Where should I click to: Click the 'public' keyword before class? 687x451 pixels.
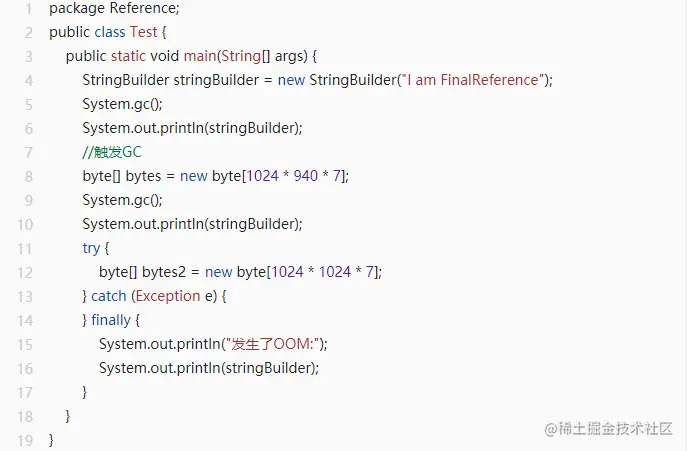click(70, 32)
